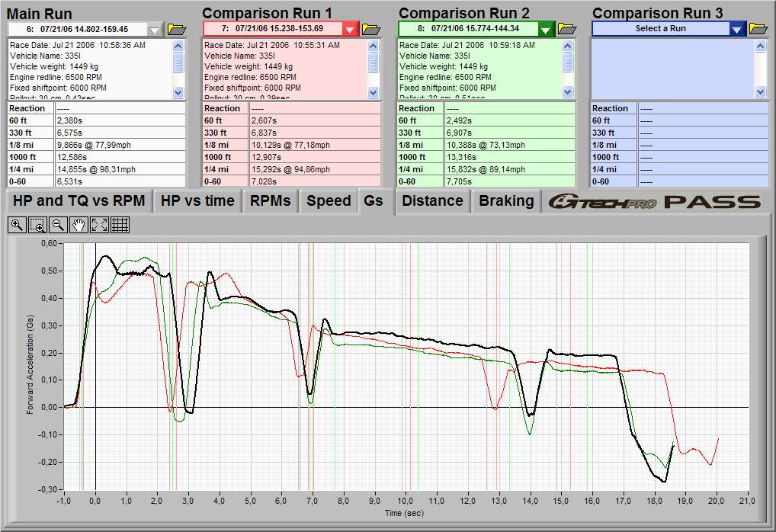The width and height of the screenshot is (776, 532).
Task: Open folder icon for Comparison Run 2
Action: coord(567,29)
